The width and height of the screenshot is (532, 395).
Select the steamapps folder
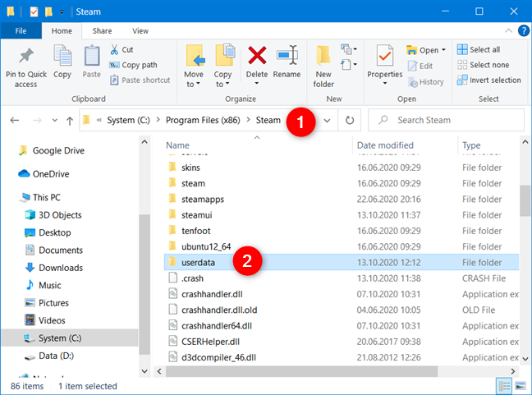[x=203, y=199]
